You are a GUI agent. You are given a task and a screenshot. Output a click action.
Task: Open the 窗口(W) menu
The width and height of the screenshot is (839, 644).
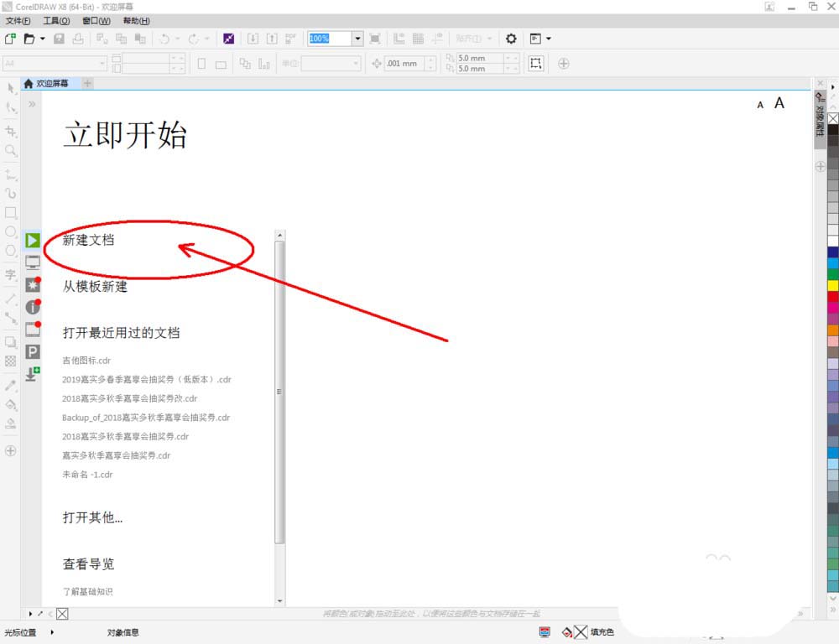96,21
